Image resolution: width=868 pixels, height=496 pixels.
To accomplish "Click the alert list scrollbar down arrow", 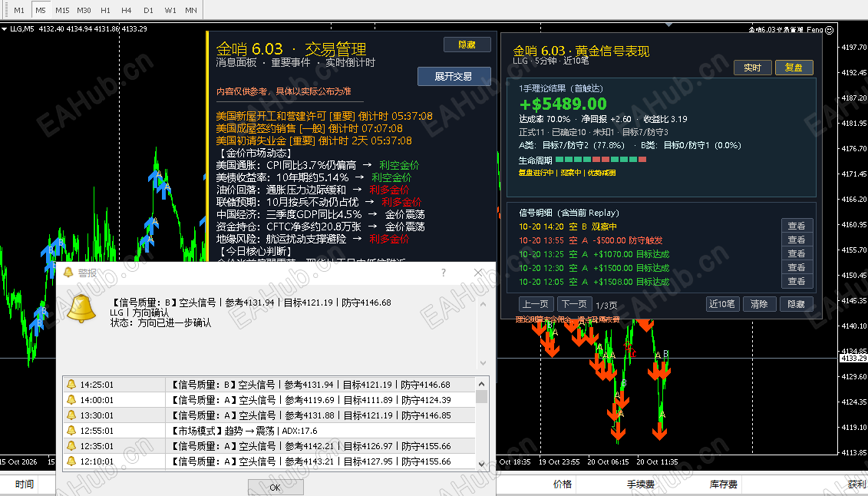I will pyautogui.click(x=482, y=465).
